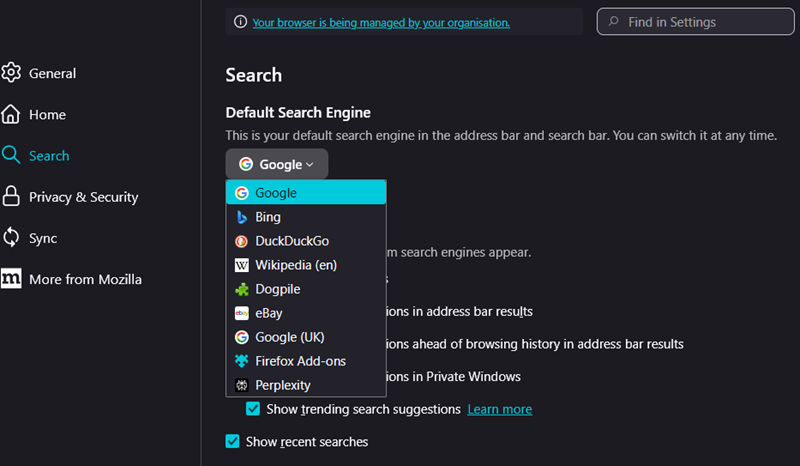This screenshot has height=466, width=800.
Task: Click the Bing icon in dropdown list
Action: [x=241, y=217]
